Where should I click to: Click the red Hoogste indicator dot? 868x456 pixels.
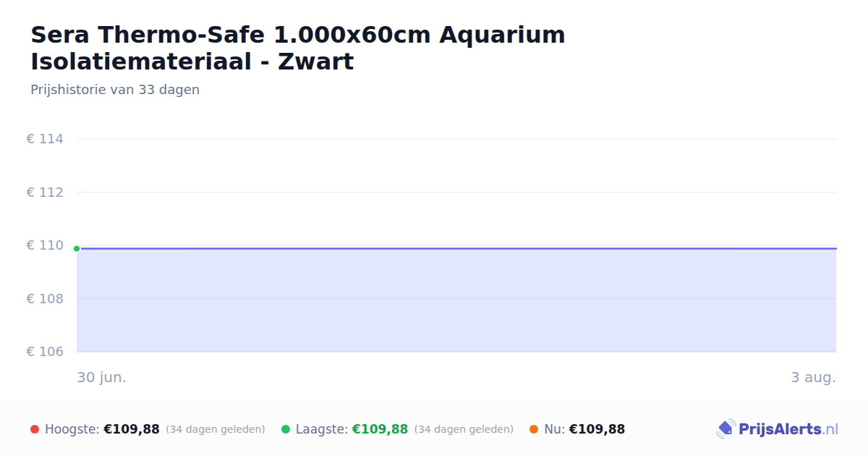click(x=35, y=429)
